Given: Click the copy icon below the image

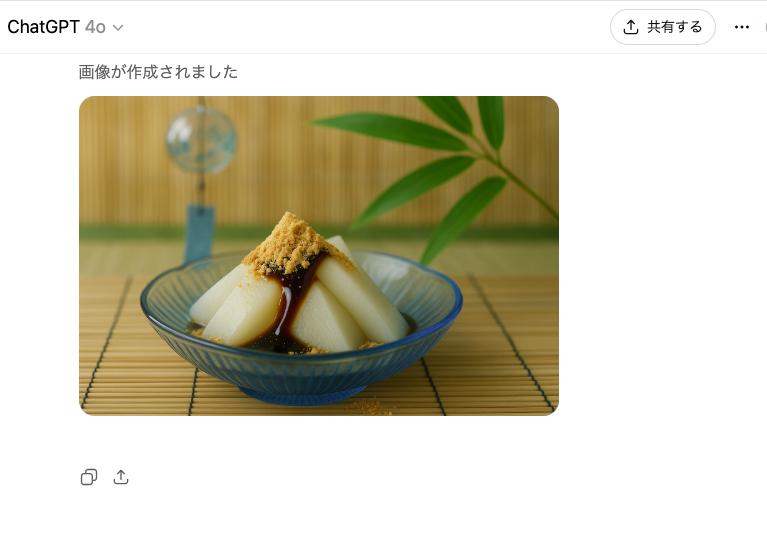Looking at the screenshot, I should [x=89, y=477].
